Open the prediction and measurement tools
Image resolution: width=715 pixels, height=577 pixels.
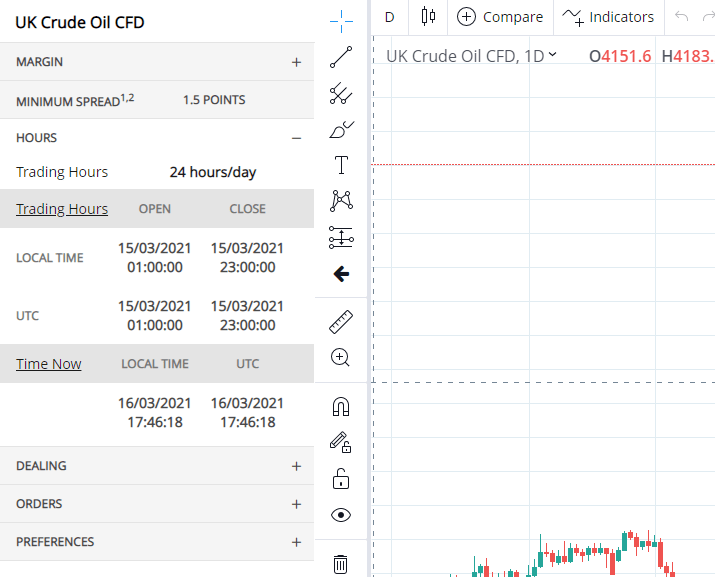[x=341, y=238]
